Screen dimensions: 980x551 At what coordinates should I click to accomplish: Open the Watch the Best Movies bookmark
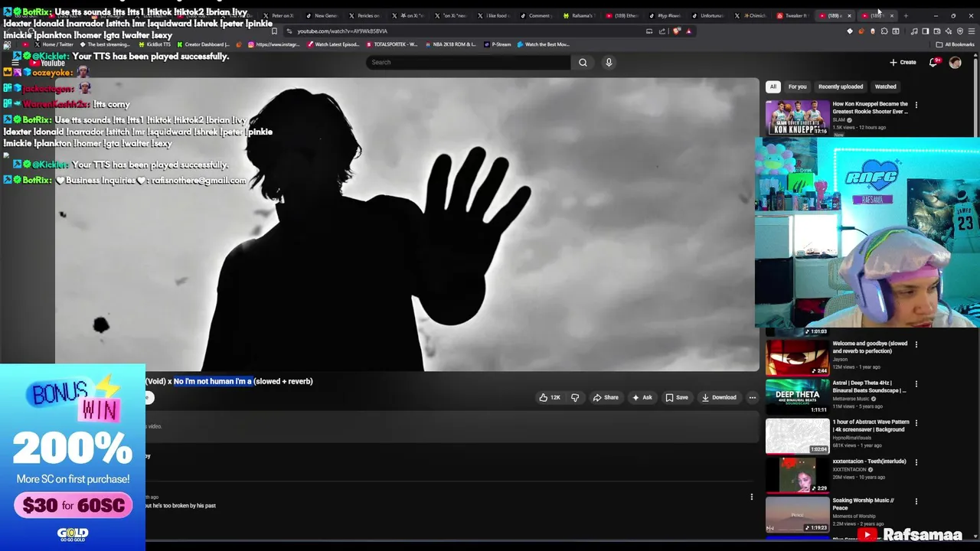pyautogui.click(x=543, y=44)
